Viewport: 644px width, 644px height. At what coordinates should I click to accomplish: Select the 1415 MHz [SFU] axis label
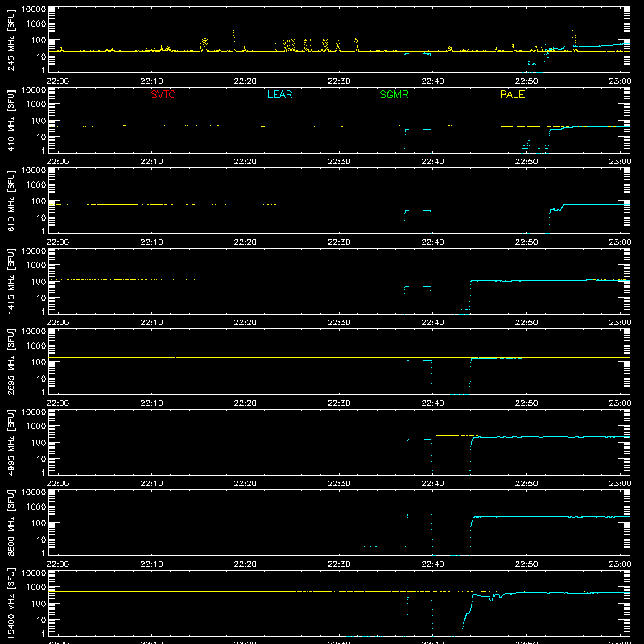pyautogui.click(x=10, y=281)
